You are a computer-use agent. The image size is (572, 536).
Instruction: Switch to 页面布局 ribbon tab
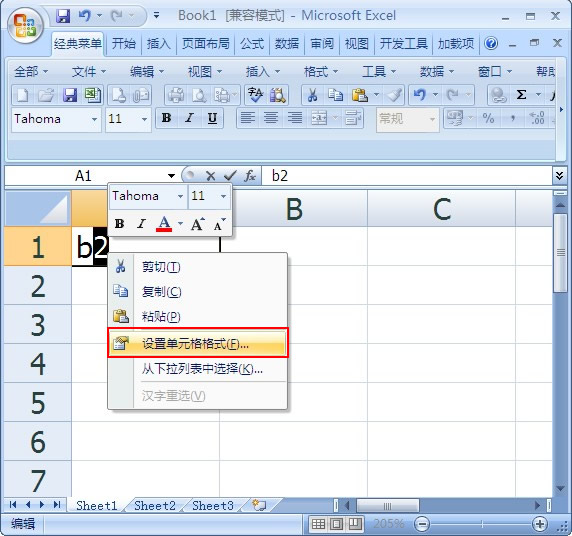tap(205, 44)
